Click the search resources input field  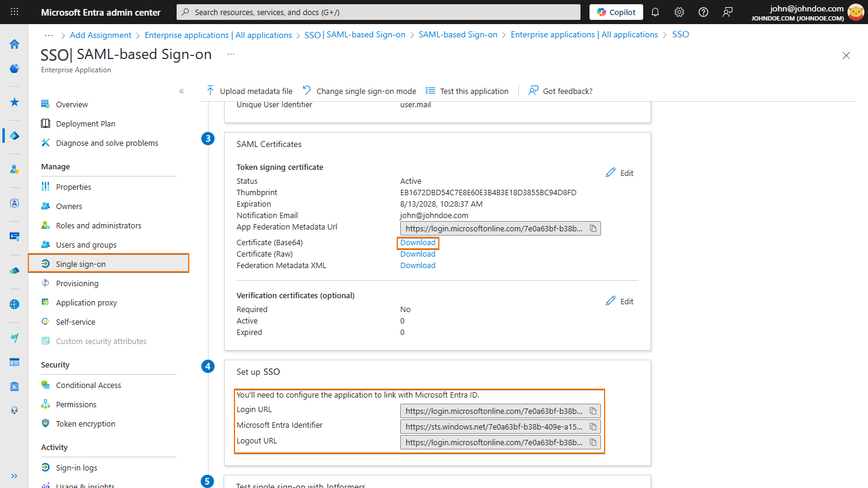coord(378,11)
